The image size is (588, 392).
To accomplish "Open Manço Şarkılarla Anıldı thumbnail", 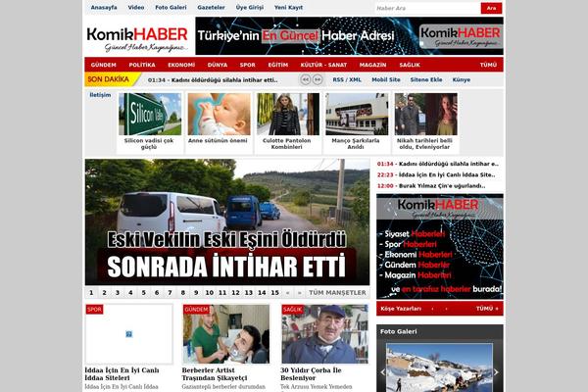I will (x=357, y=114).
